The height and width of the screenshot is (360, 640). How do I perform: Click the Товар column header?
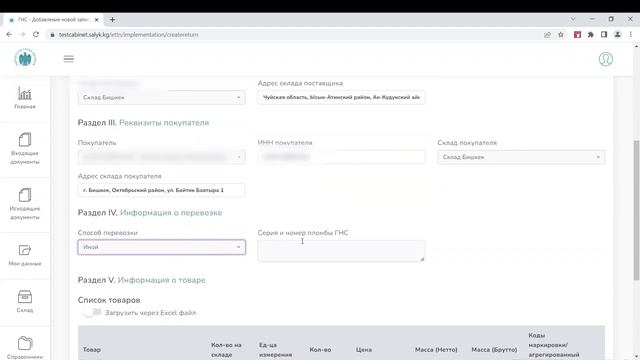click(92, 350)
